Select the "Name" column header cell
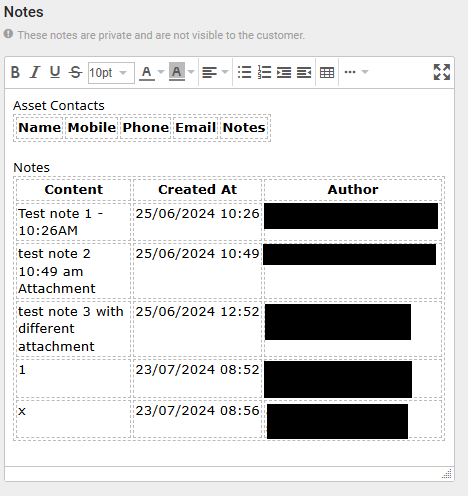The height and width of the screenshot is (496, 468). [x=40, y=127]
